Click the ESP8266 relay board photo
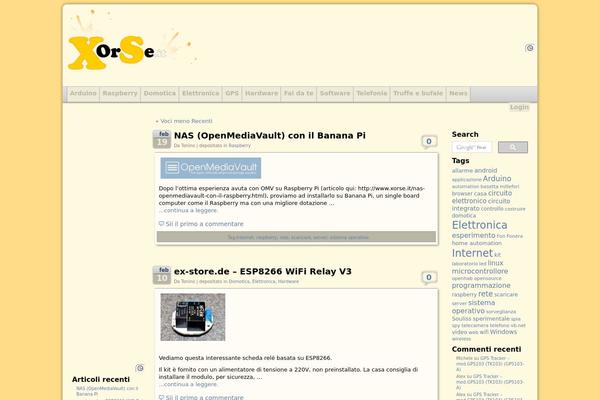Image resolution: width=600 pixels, height=400 pixels. (193, 317)
